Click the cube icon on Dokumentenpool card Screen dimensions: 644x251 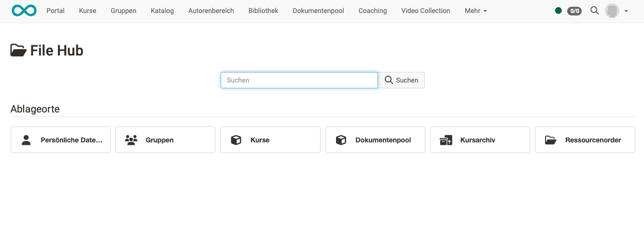point(341,140)
